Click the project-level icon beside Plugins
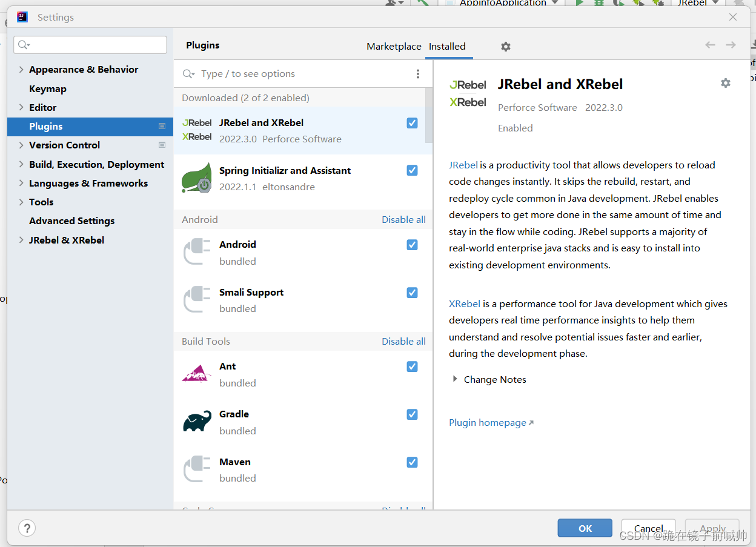Viewport: 756px width, 547px height. click(162, 126)
